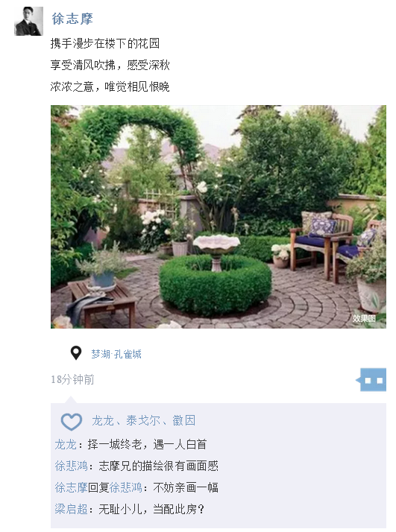Image resolution: width=396 pixels, height=532 pixels.
Task: Select 龙龙 in the likes list
Action: pyautogui.click(x=103, y=421)
